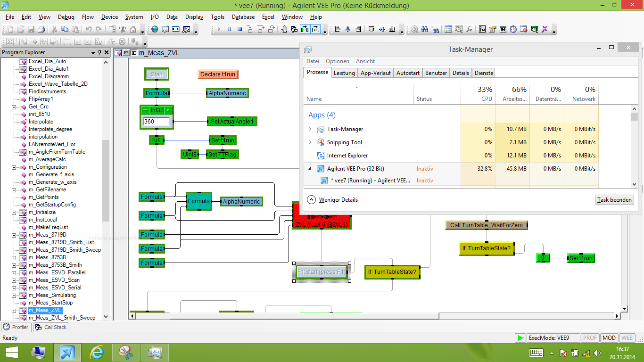This screenshot has width=644, height=362.
Task: Click the 360 input field in Int32
Action: (x=156, y=122)
